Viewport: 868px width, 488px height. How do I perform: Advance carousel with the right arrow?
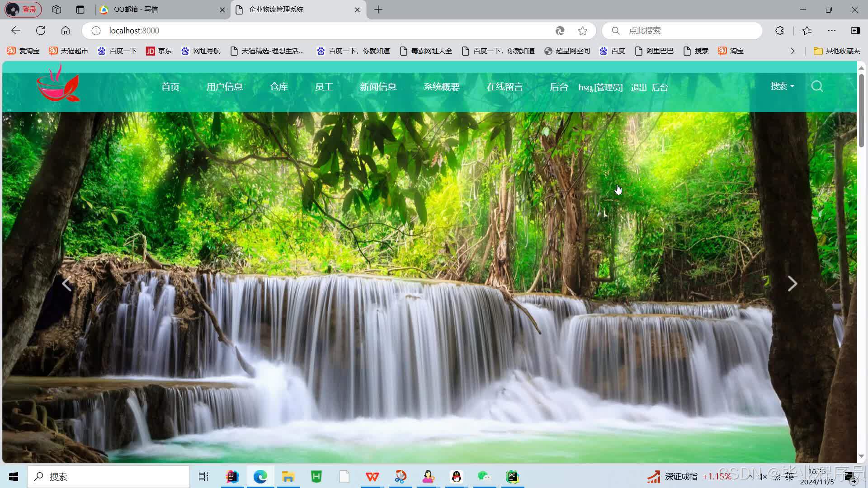(792, 284)
